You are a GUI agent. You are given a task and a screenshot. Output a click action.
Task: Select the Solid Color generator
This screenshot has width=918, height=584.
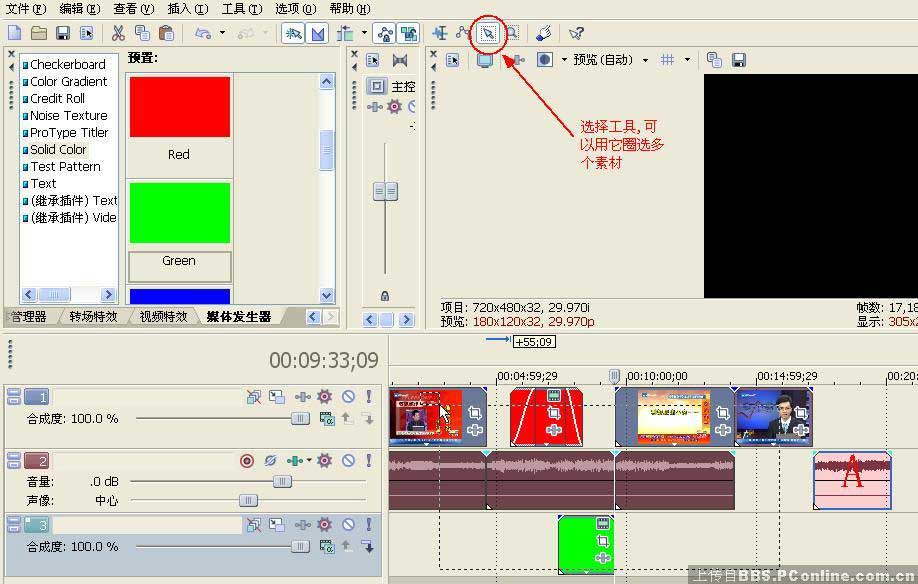coord(58,149)
